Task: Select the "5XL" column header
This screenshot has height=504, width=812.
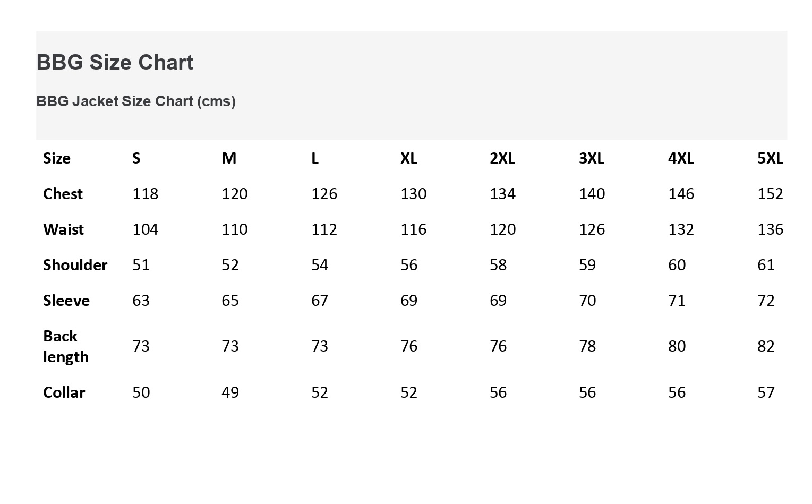Action: pyautogui.click(x=770, y=158)
